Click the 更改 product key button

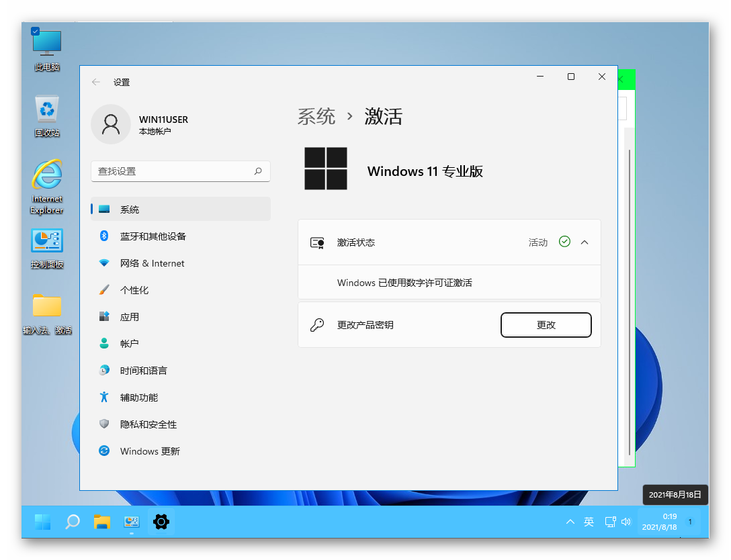[546, 325]
